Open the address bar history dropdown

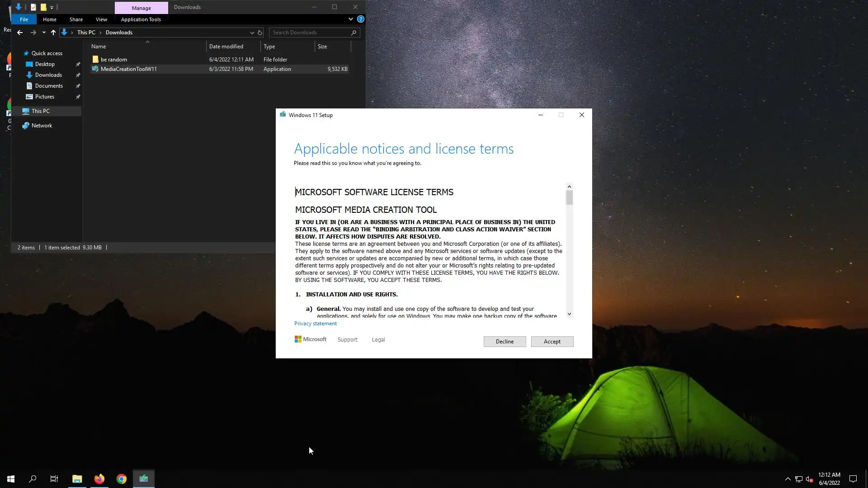point(252,33)
